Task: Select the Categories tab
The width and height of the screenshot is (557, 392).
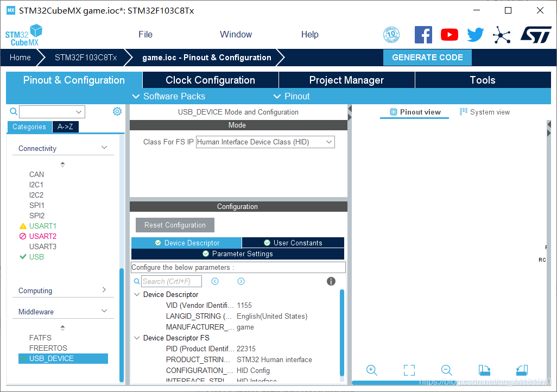Action: click(x=29, y=127)
